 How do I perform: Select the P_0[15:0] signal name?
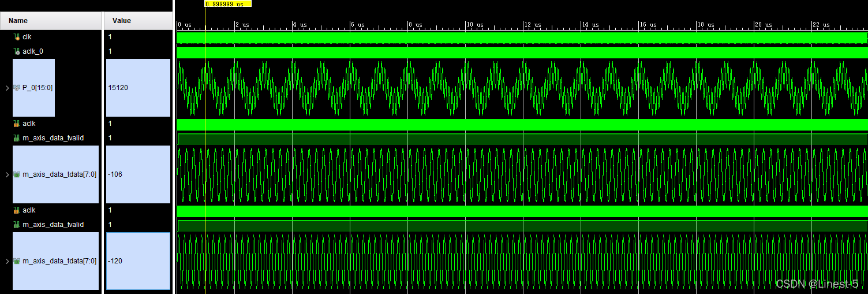point(37,88)
